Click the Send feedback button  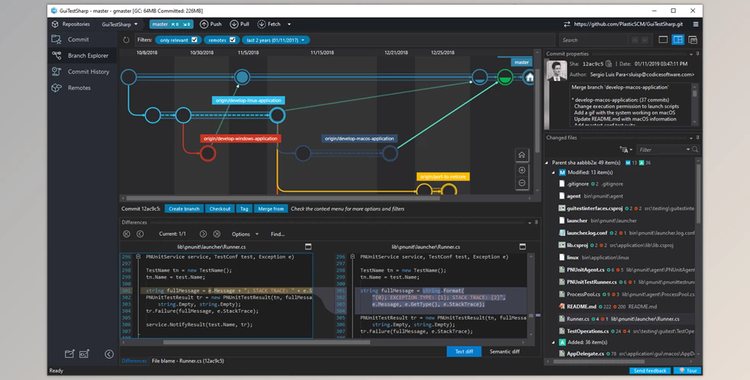[x=650, y=370]
